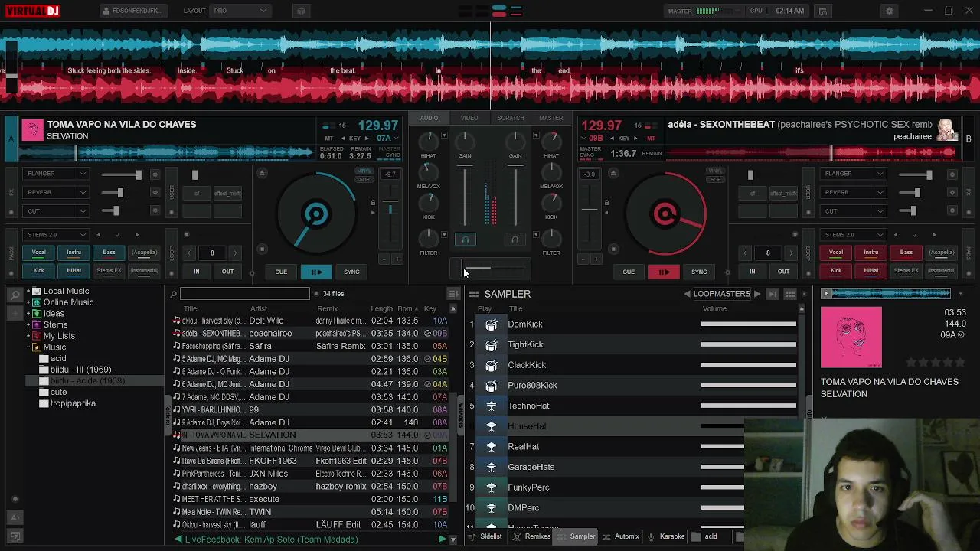The width and height of the screenshot is (980, 551).
Task: Toggle Vocal stem on deck B
Action: point(835,253)
